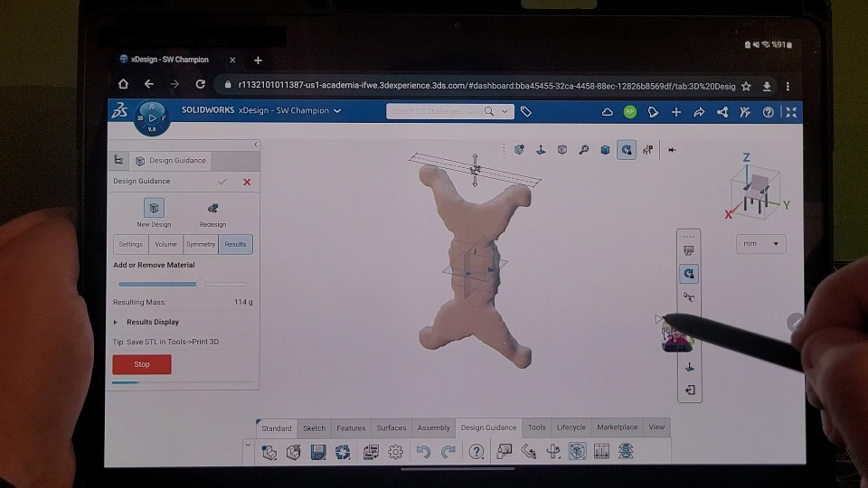Image resolution: width=868 pixels, height=488 pixels.
Task: Expand the bottom action bar chevron
Action: (248, 445)
